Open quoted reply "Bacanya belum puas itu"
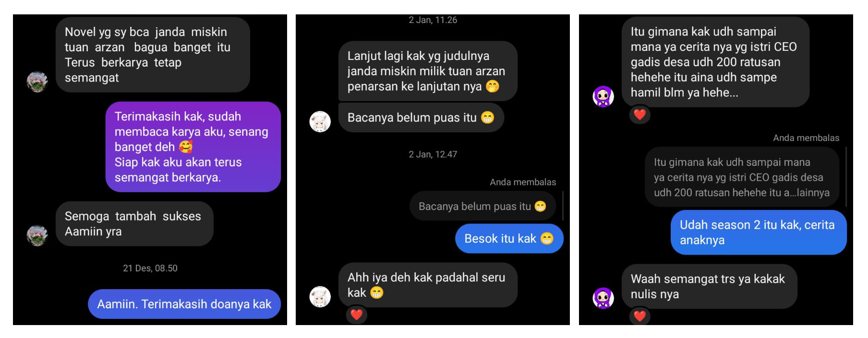 482,206
